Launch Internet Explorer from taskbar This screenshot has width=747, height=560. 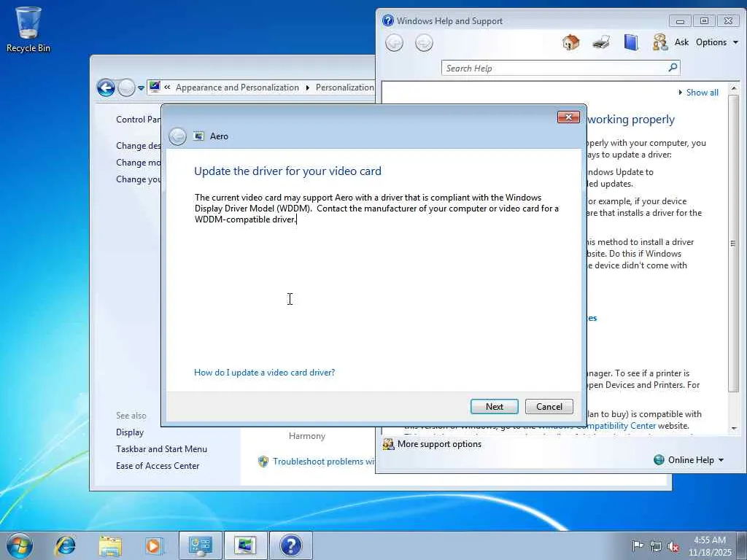[65, 545]
